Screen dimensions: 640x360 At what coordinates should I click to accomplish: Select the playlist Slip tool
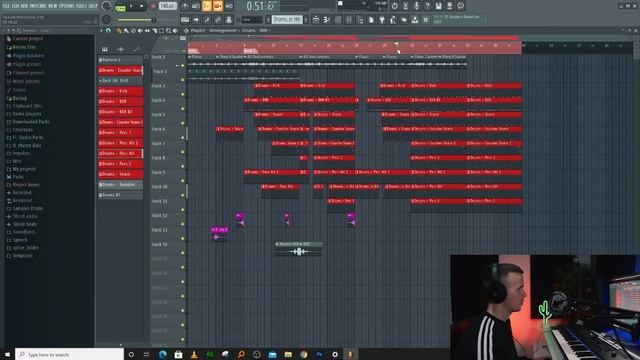coord(147,31)
